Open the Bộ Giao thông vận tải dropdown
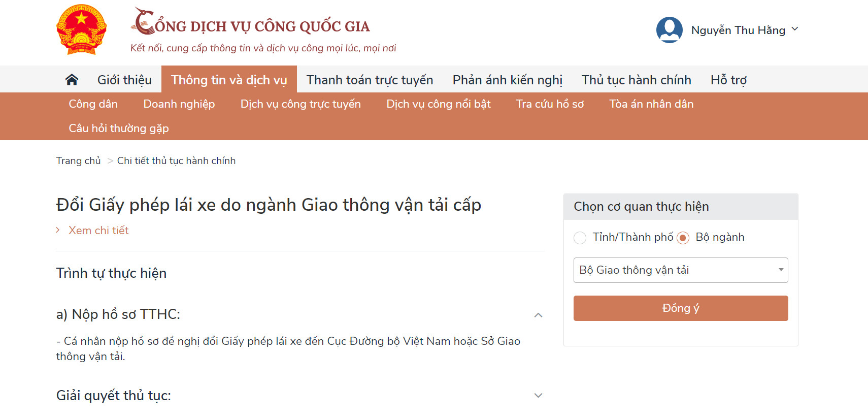The width and height of the screenshot is (868, 419). 681,270
